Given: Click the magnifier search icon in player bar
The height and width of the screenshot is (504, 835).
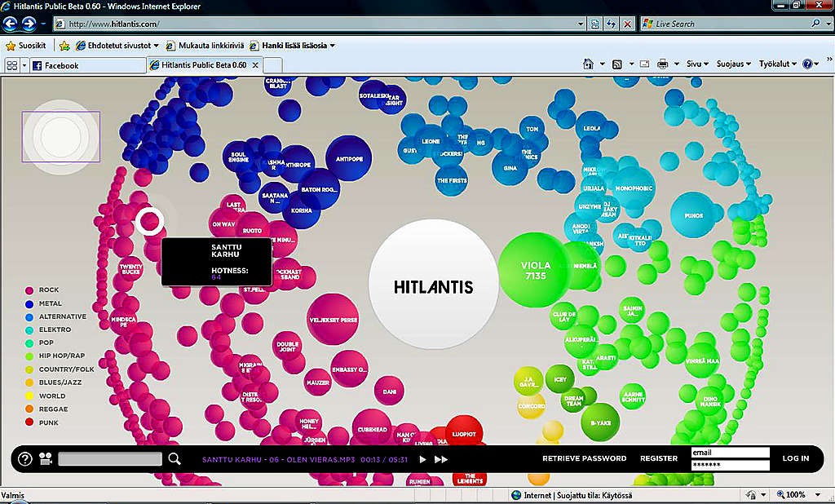Looking at the screenshot, I should click(x=175, y=458).
